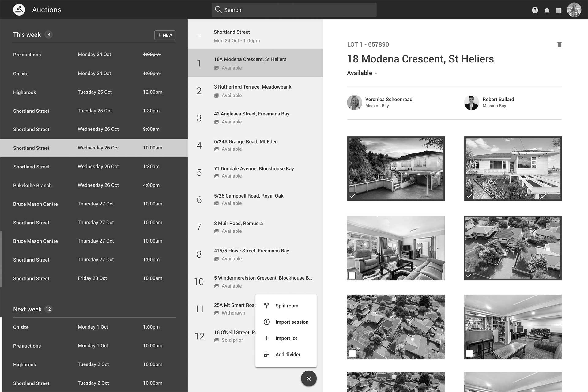Uncheck the carport house exterior photo
Screen dimensions: 588x392
click(x=352, y=196)
